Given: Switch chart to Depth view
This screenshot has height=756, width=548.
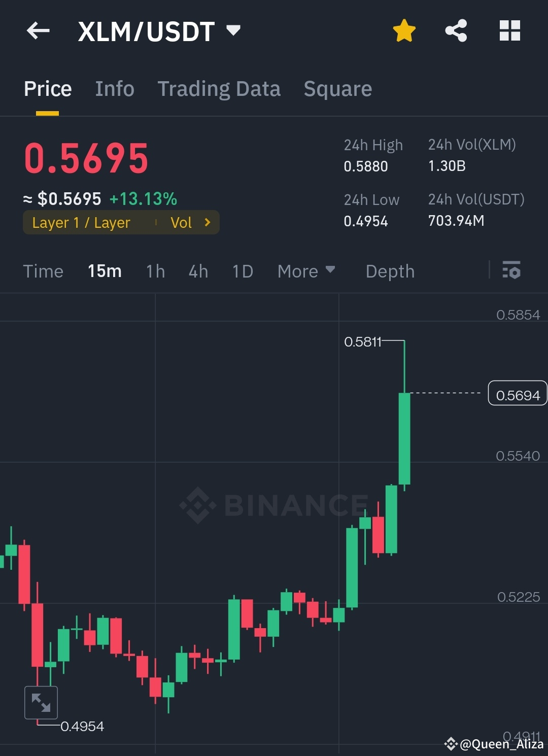Looking at the screenshot, I should pyautogui.click(x=390, y=271).
